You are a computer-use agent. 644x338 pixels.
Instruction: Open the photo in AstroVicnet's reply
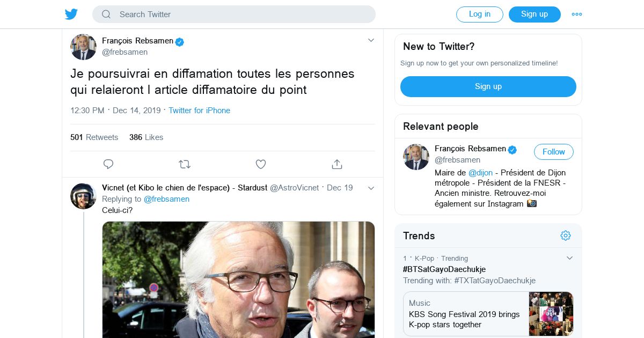click(x=238, y=279)
